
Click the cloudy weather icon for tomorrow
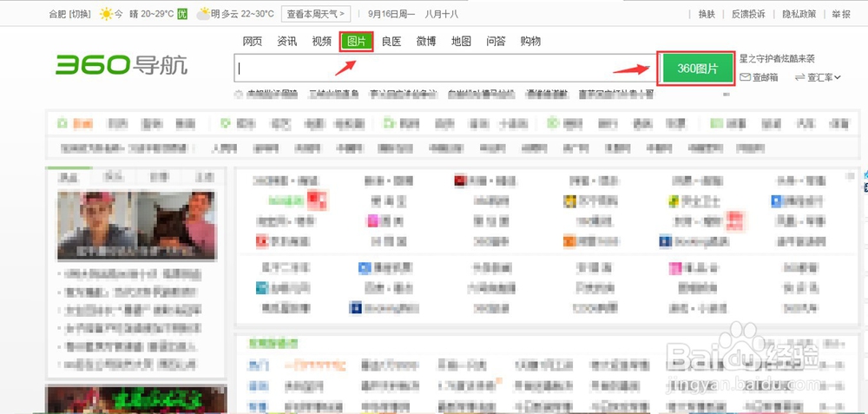tap(204, 14)
